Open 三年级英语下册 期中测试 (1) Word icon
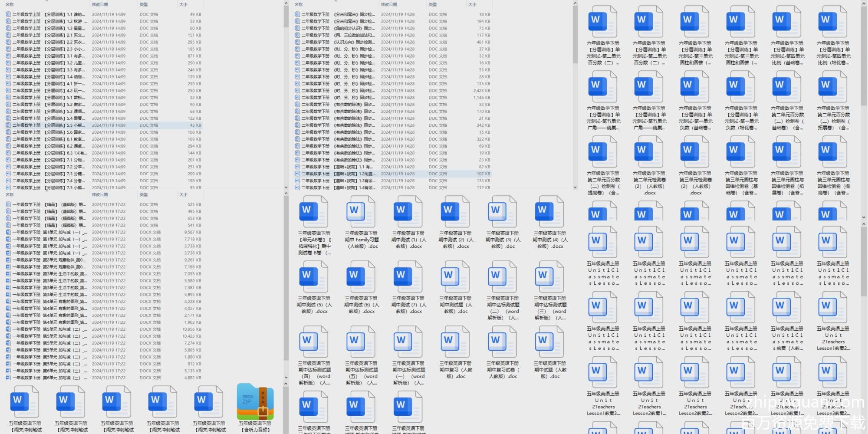 408,212
